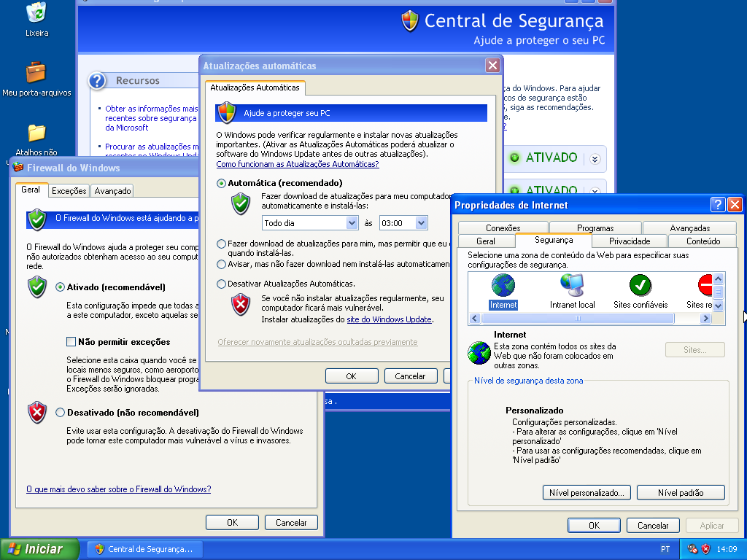Check the Não permitir exceções checkbox
The width and height of the screenshot is (747, 560).
pos(71,341)
